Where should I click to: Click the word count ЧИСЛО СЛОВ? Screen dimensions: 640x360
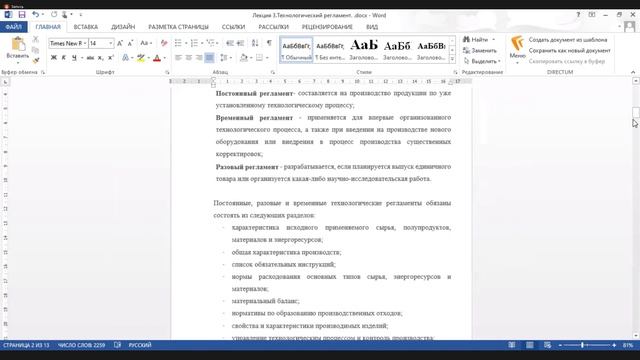pos(82,345)
